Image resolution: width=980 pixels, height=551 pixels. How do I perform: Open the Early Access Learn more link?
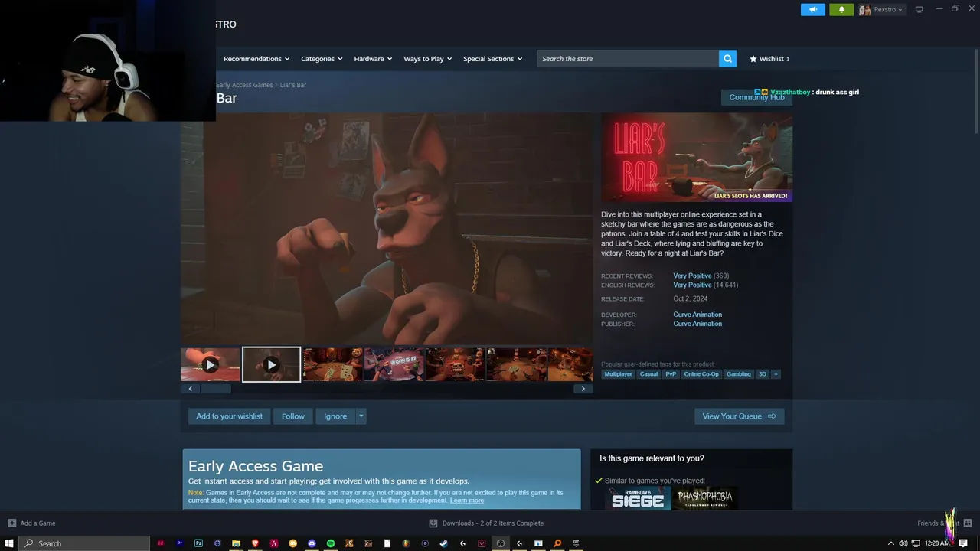point(467,500)
